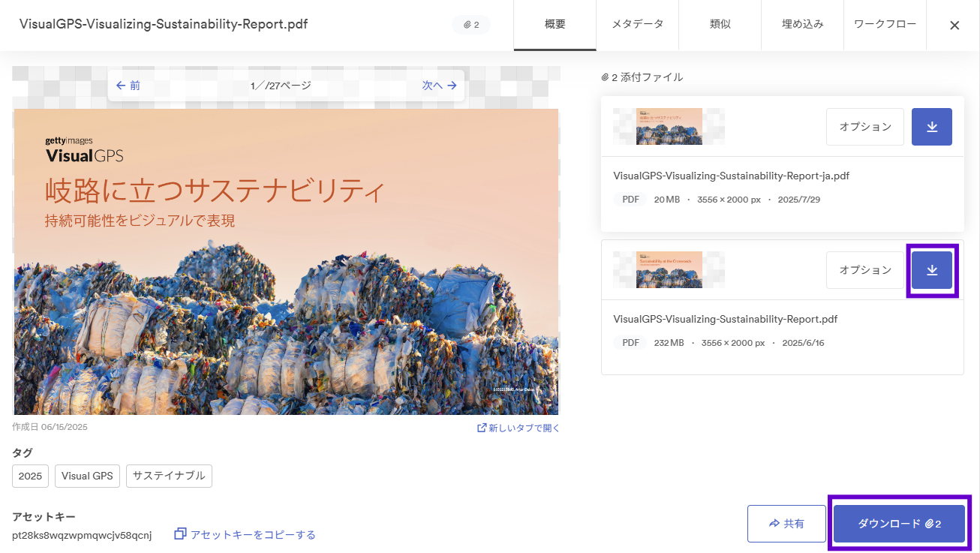Click the PDF badge beside 20 MB
The image size is (980, 553).
coord(631,200)
